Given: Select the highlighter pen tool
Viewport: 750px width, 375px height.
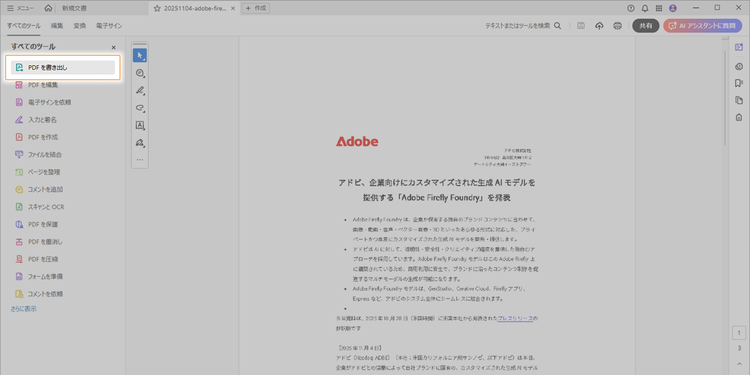Looking at the screenshot, I should (x=140, y=90).
